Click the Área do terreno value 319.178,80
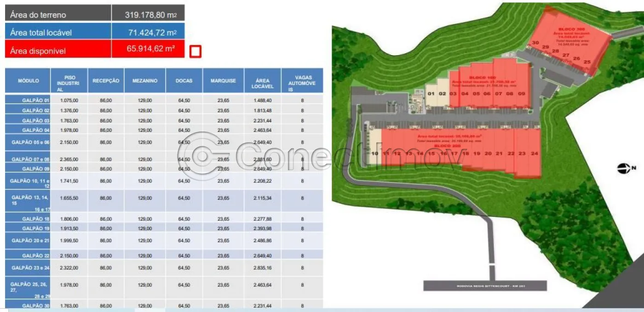Screen dimensions: 644x312 pos(148,15)
